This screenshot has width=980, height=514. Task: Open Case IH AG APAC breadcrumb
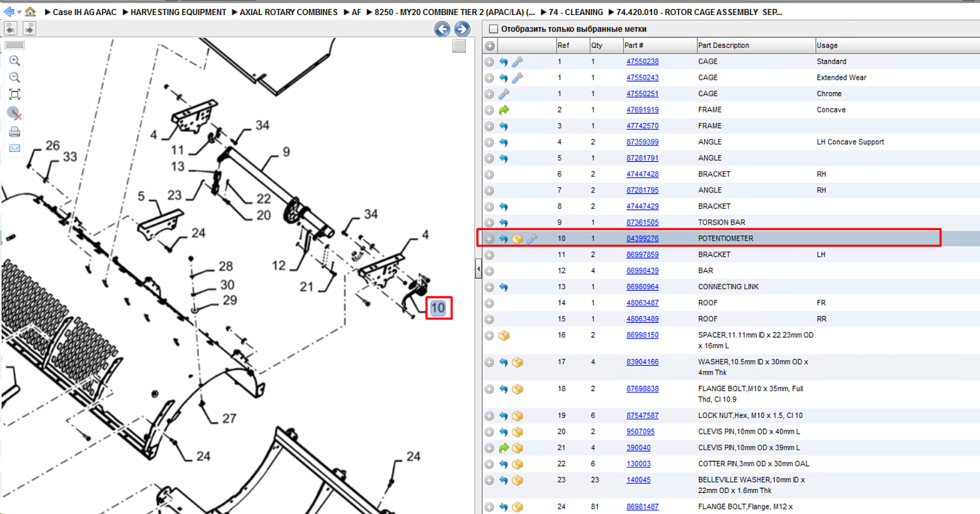(84, 12)
